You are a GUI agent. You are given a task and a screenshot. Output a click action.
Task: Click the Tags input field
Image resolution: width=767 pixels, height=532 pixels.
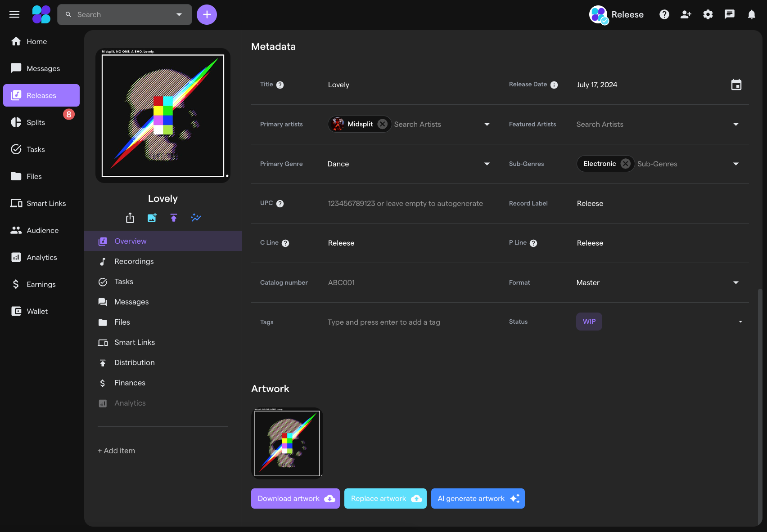409,322
